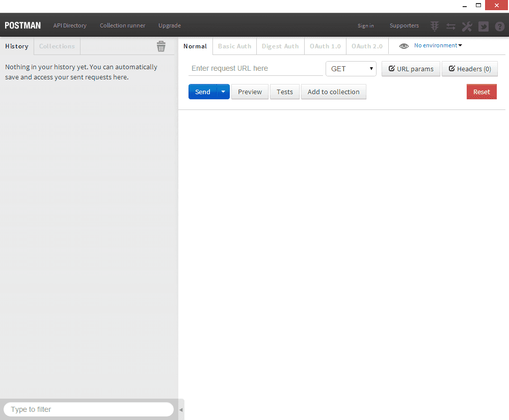This screenshot has width=509, height=420.
Task: Click the URL params button
Action: point(411,69)
